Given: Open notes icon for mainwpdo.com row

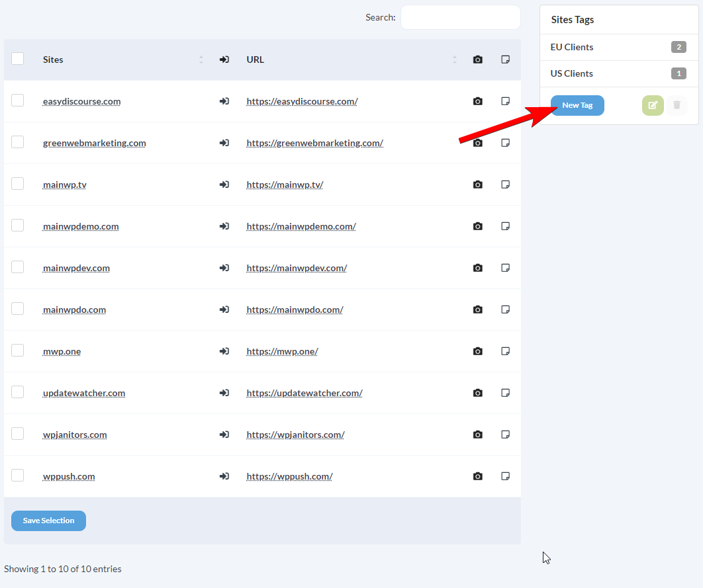Looking at the screenshot, I should point(505,310).
